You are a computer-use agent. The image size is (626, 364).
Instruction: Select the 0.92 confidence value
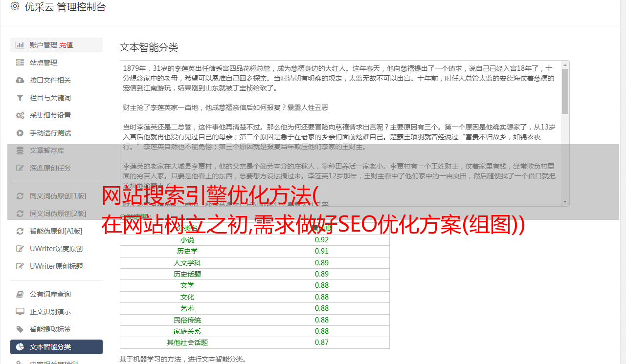tap(322, 240)
